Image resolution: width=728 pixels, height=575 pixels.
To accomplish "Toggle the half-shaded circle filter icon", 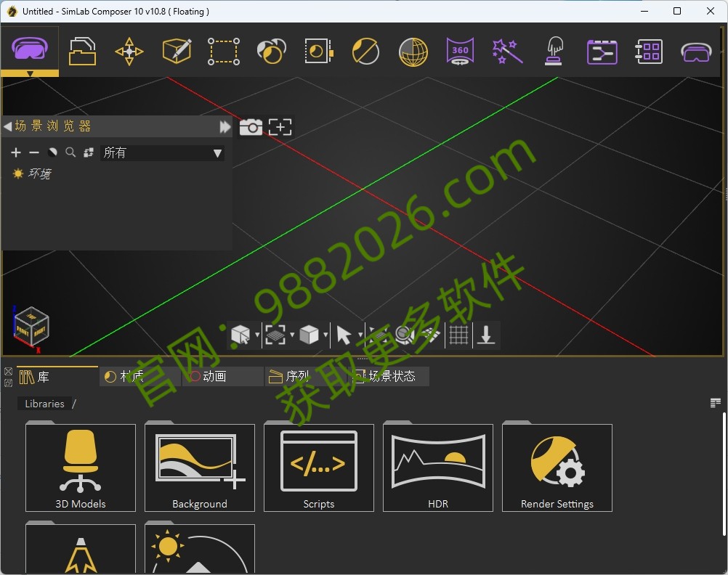I will 52,152.
